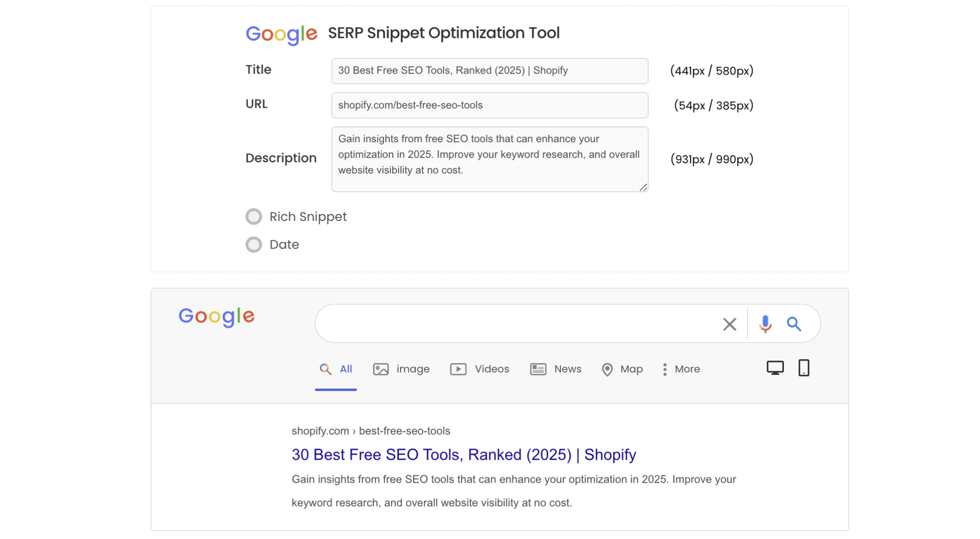980x539 pixels.
Task: Click the News newspaper icon
Action: coord(537,369)
